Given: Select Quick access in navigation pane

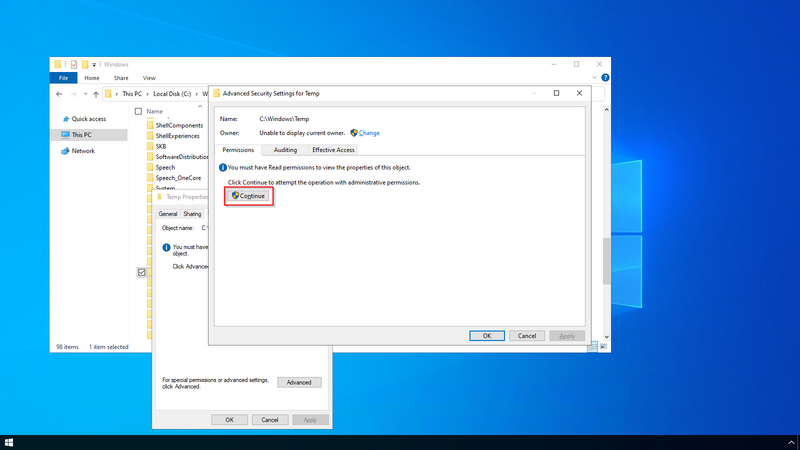Looking at the screenshot, I should [89, 119].
